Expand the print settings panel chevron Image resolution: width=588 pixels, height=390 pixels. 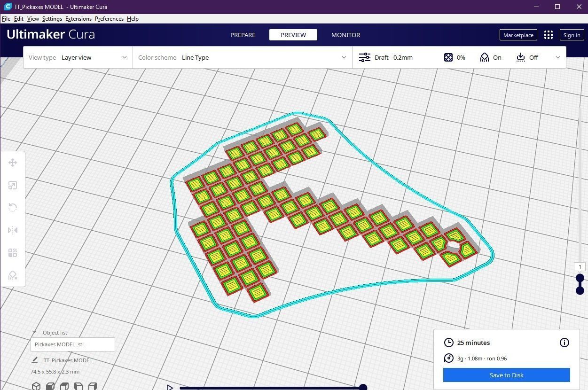click(x=558, y=57)
